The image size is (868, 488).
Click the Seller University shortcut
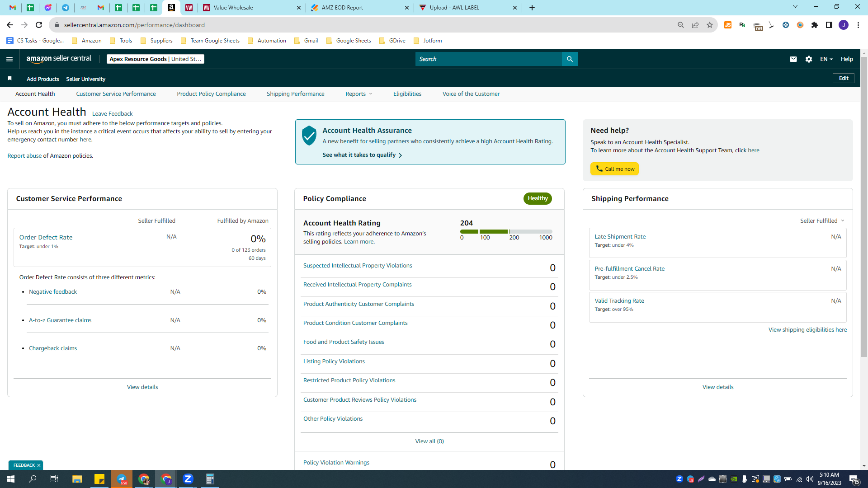[x=85, y=79]
